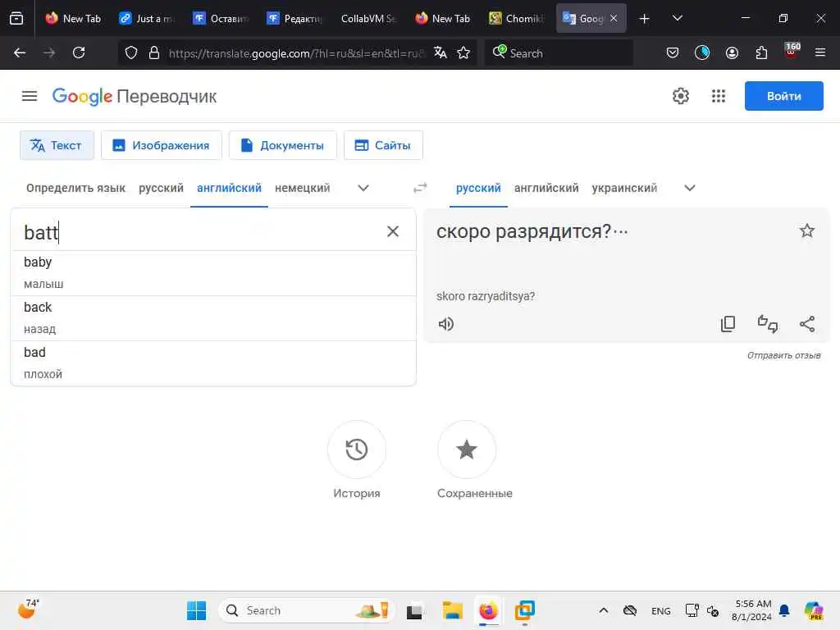Swap source and target languages
This screenshot has width=840, height=630.
pos(420,188)
